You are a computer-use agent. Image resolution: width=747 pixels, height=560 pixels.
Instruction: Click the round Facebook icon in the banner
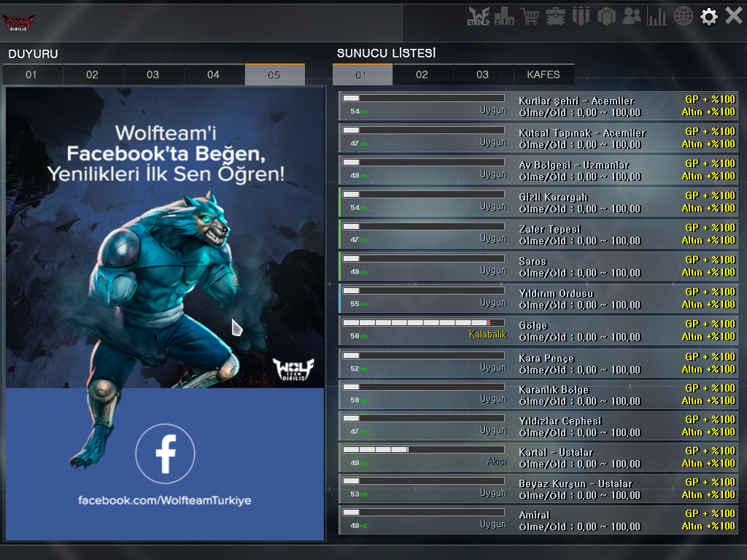pos(165,454)
